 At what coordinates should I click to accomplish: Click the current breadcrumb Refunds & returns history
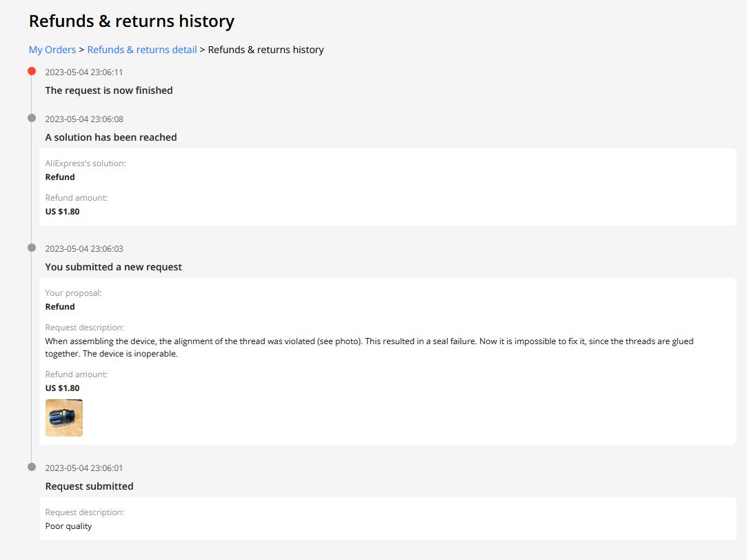coord(266,50)
